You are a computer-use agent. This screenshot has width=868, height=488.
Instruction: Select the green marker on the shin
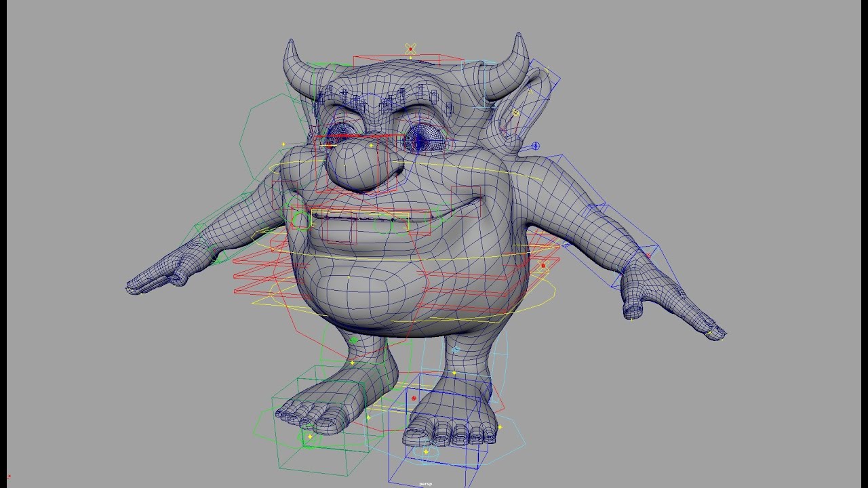coord(354,340)
